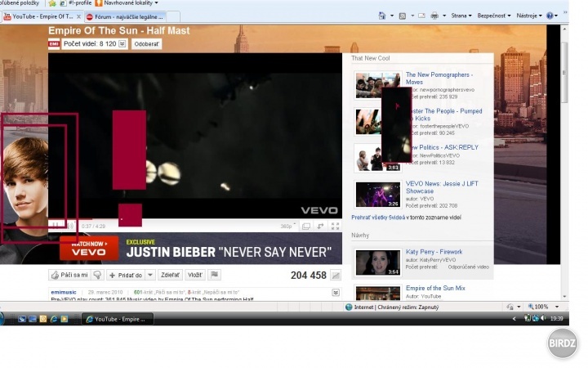Click the 19:39 system clock
Viewport: 588px width, 368px height.
(556, 318)
